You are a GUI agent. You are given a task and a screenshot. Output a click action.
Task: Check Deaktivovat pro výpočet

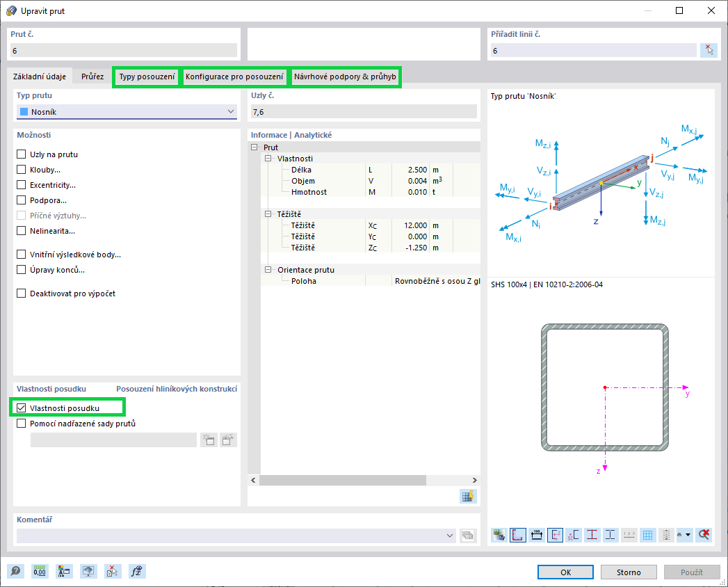(21, 293)
